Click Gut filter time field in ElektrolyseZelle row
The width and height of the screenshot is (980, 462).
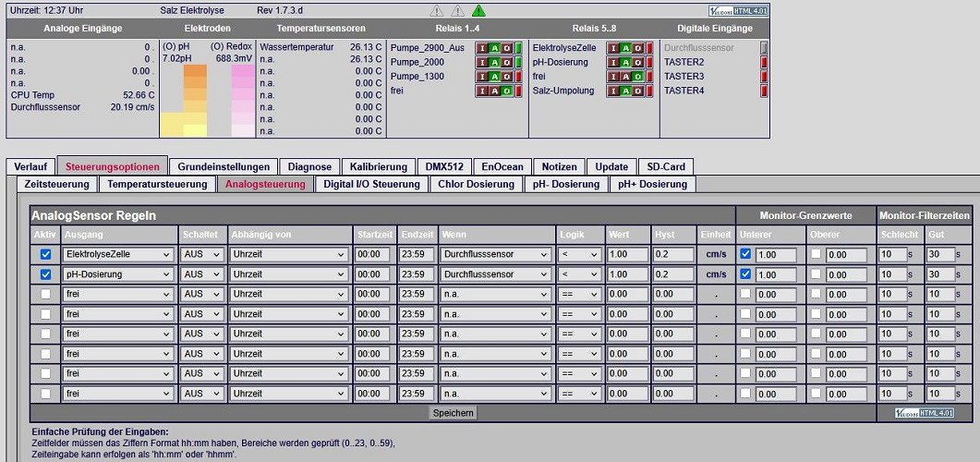[x=940, y=255]
